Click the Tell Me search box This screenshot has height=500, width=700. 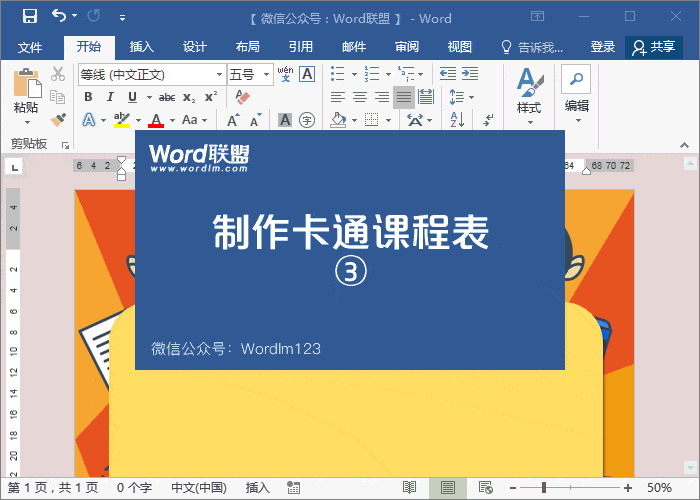(532, 47)
